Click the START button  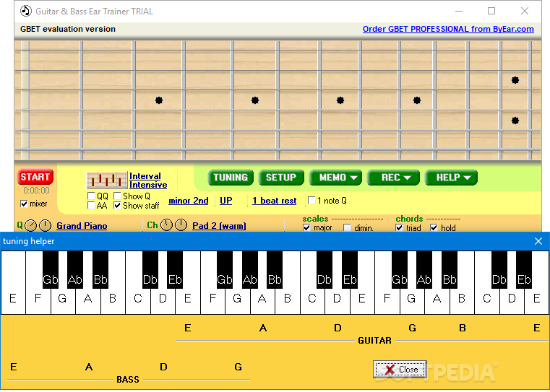35,177
